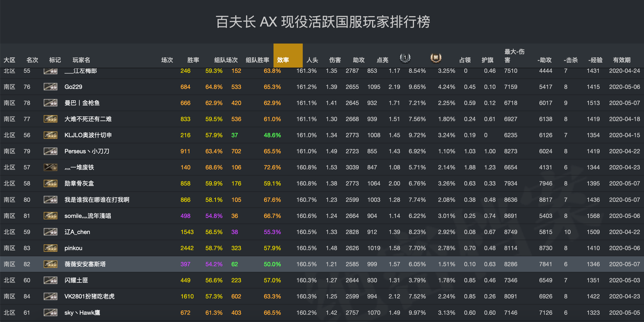
Task: Click the first-class "1" medal icon in header
Action: pos(405,58)
